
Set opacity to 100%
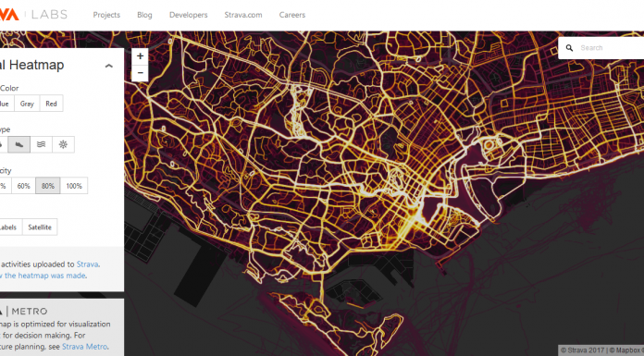click(74, 186)
